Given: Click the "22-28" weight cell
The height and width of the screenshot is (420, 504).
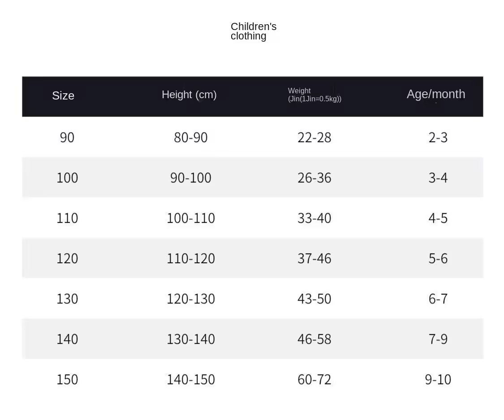Looking at the screenshot, I should pyautogui.click(x=314, y=137).
